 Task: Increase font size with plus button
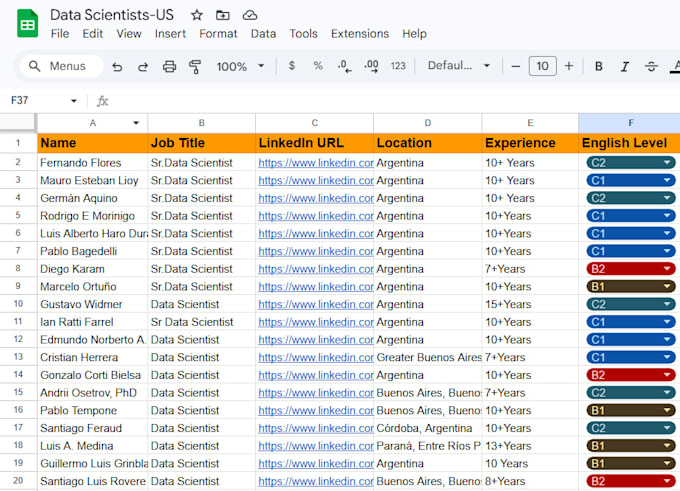[x=569, y=66]
